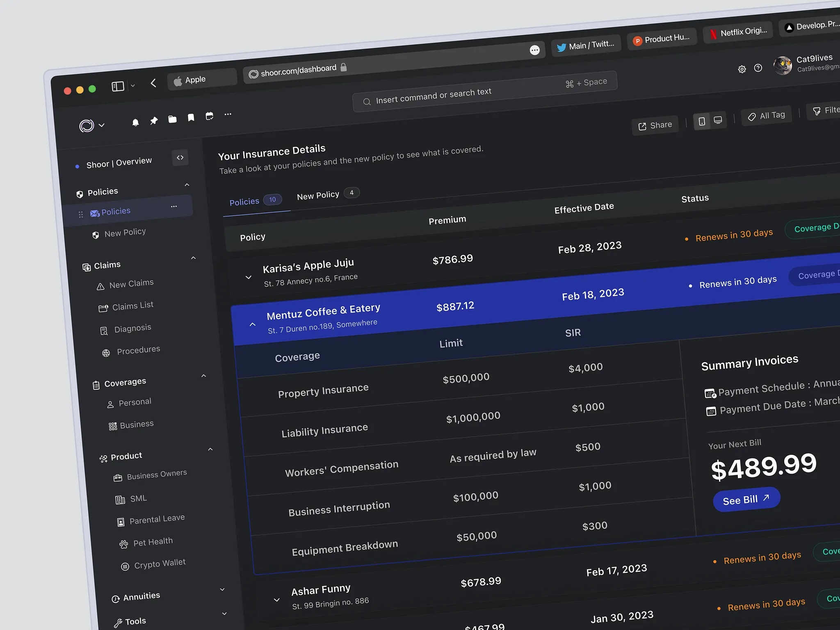Image resolution: width=840 pixels, height=630 pixels.
Task: Collapse the Product sidebar section
Action: [210, 450]
